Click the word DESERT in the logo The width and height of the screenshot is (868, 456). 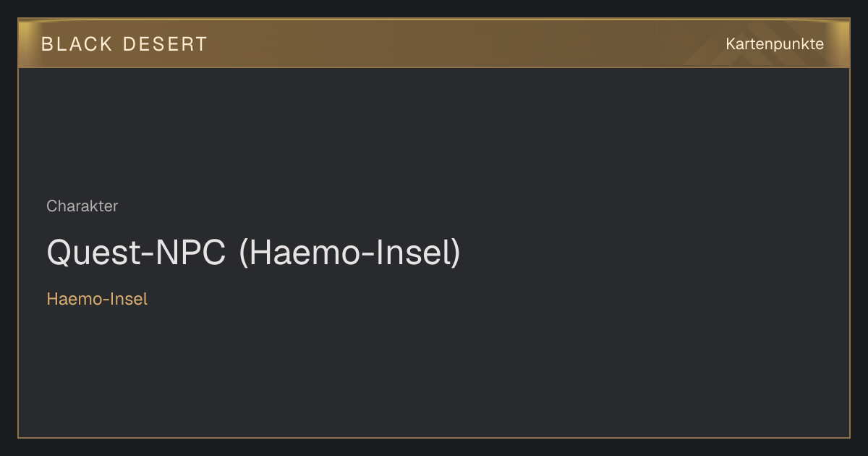click(166, 44)
